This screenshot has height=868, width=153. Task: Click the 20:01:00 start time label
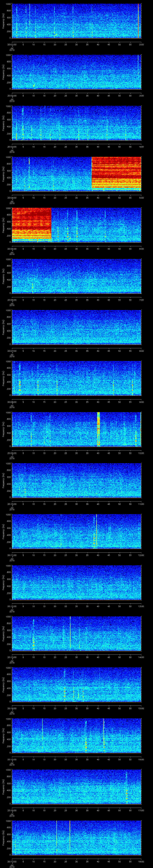point(12,44)
